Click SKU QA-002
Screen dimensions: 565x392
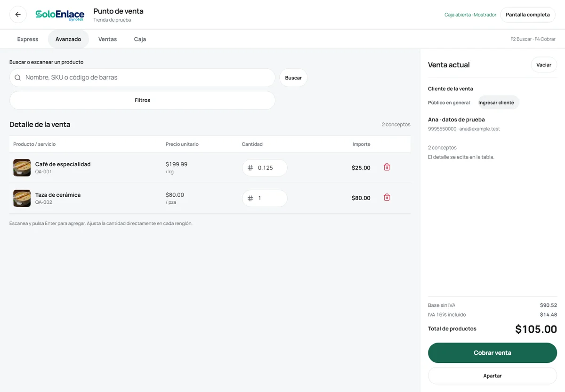[44, 202]
